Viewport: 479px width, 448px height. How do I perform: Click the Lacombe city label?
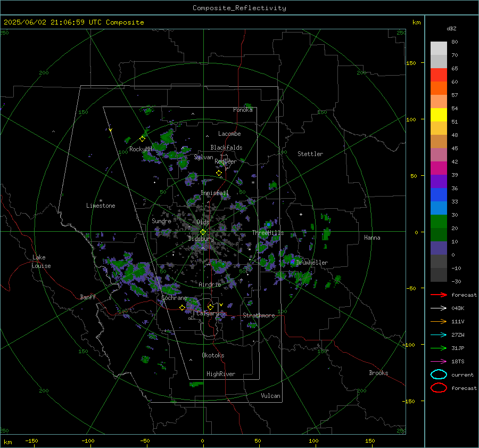click(x=229, y=134)
